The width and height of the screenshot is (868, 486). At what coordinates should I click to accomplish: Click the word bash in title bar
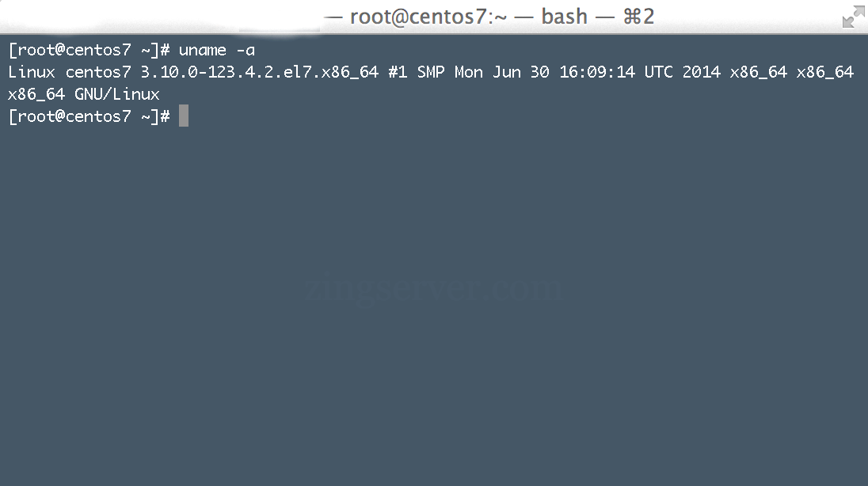(564, 17)
